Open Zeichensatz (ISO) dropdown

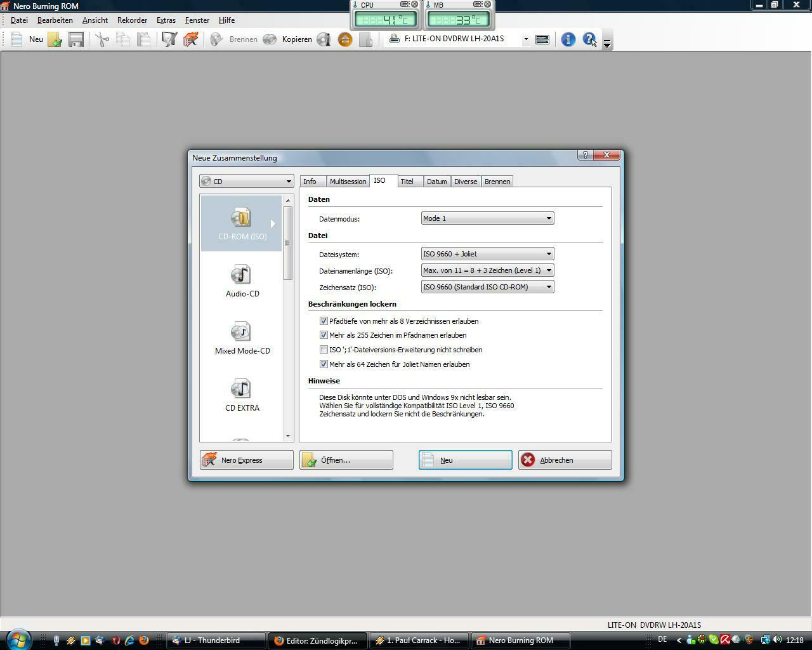click(x=487, y=287)
